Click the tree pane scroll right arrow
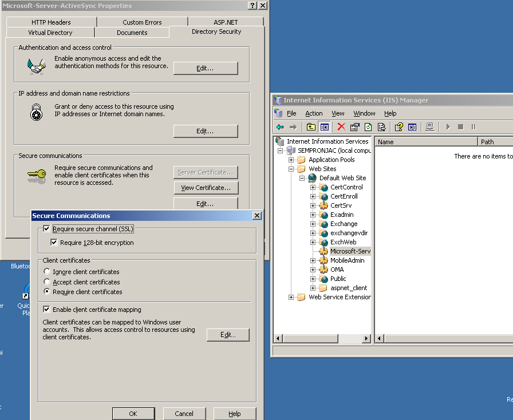The image size is (513, 420). [366, 338]
